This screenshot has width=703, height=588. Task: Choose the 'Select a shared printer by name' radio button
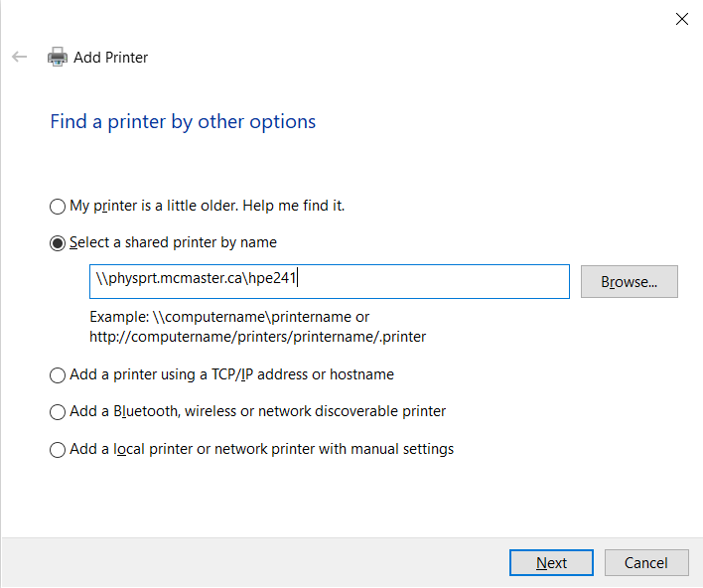[x=58, y=243]
